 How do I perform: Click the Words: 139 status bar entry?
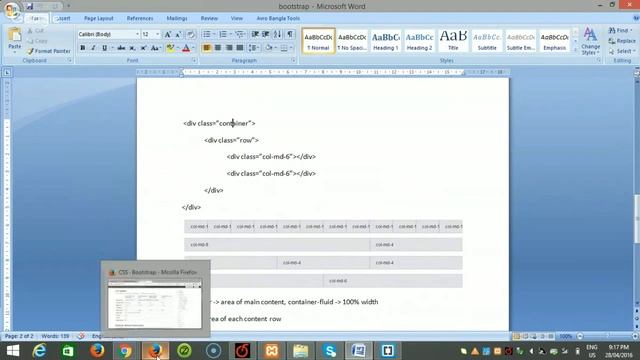55,336
